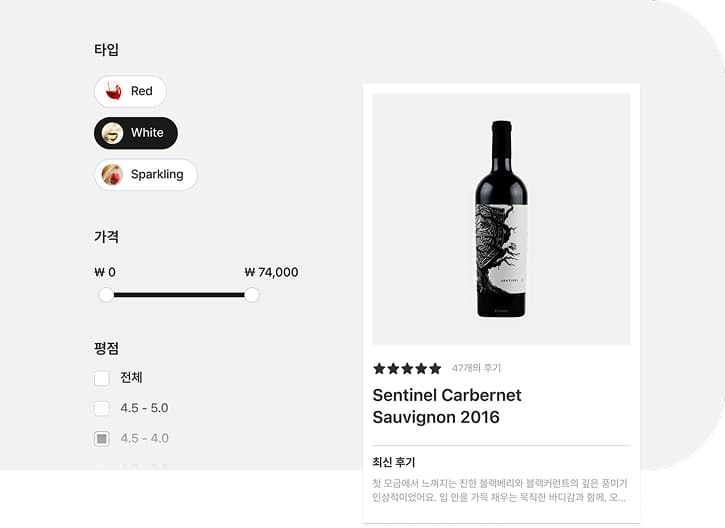Click the white wine icon in the White chip
Screen dimensions: 725x528
pos(113,133)
